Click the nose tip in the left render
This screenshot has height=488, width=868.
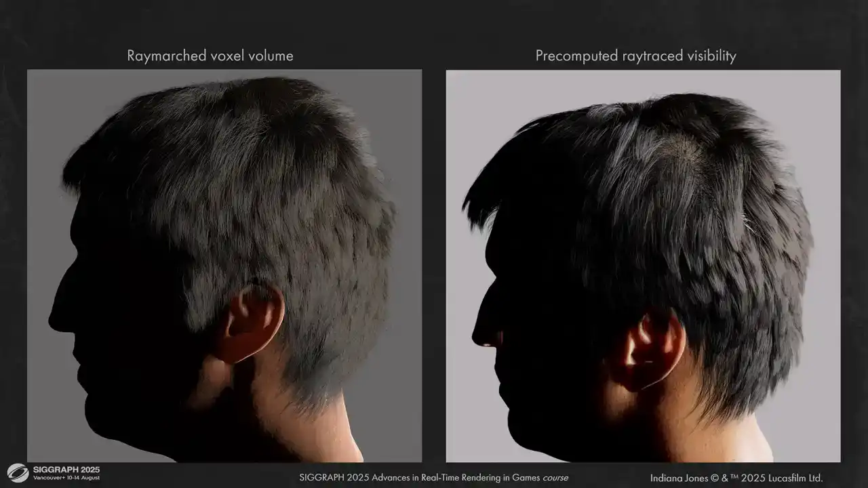52,323
